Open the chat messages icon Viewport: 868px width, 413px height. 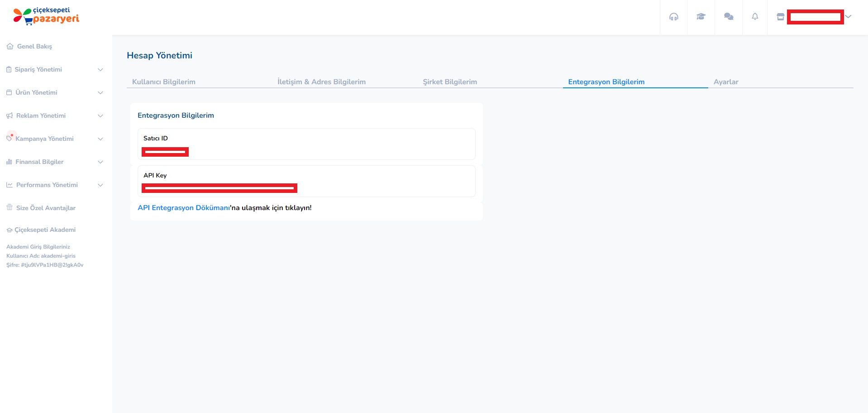click(x=728, y=17)
